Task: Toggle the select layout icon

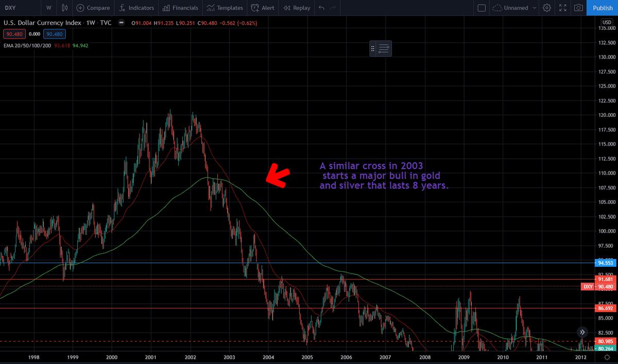Action: (482, 8)
